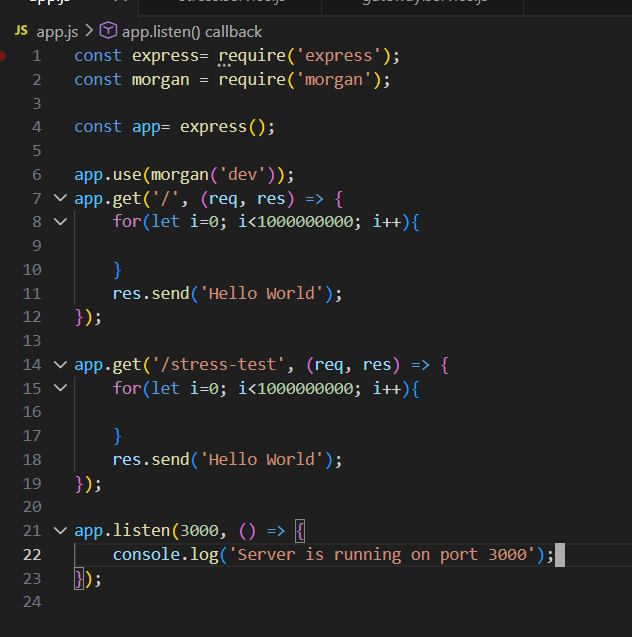Click i++ on line 15
Viewport: 632px width, 637px height.
387,389
